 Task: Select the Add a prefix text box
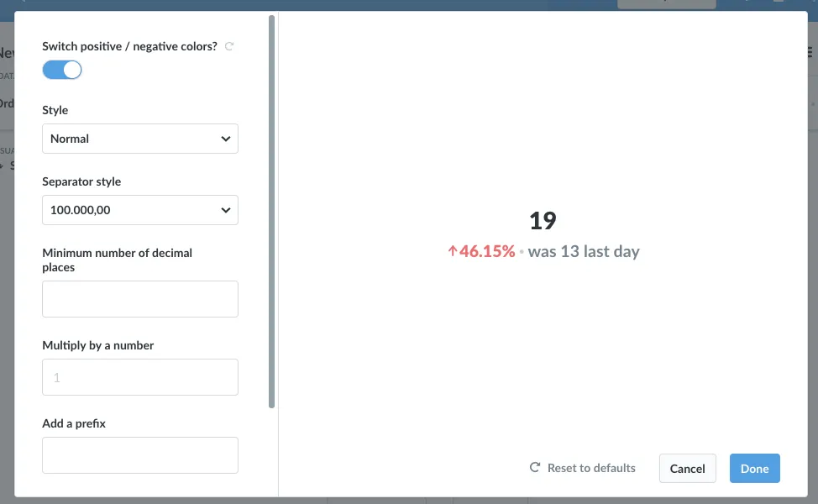click(139, 455)
